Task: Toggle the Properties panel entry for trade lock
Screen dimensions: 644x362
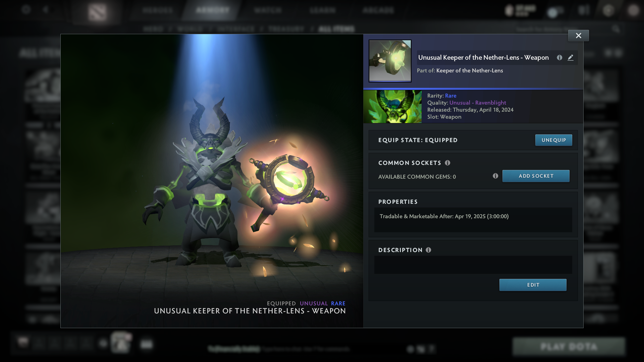Action: 444,216
